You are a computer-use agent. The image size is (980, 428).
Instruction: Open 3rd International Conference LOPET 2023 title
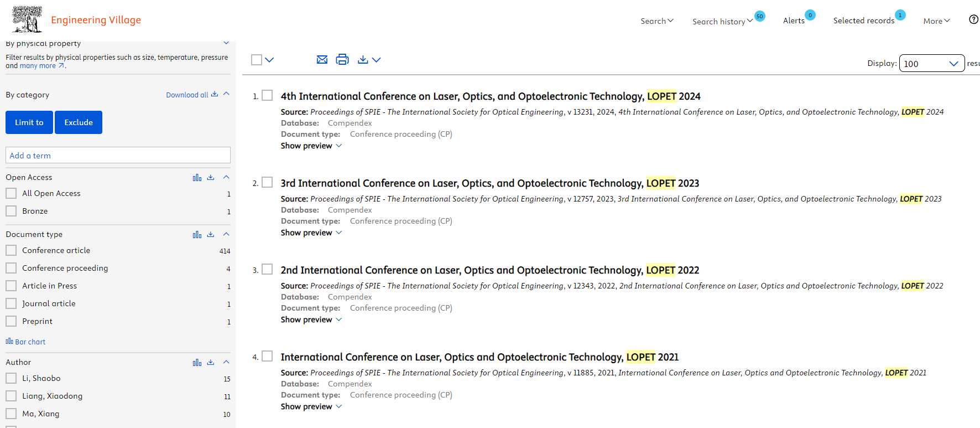[490, 183]
